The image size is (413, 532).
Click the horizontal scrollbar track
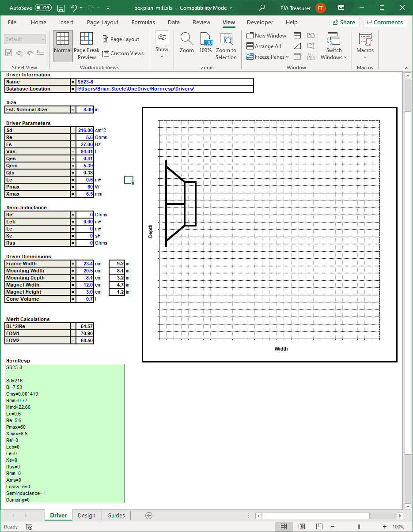coord(383,516)
